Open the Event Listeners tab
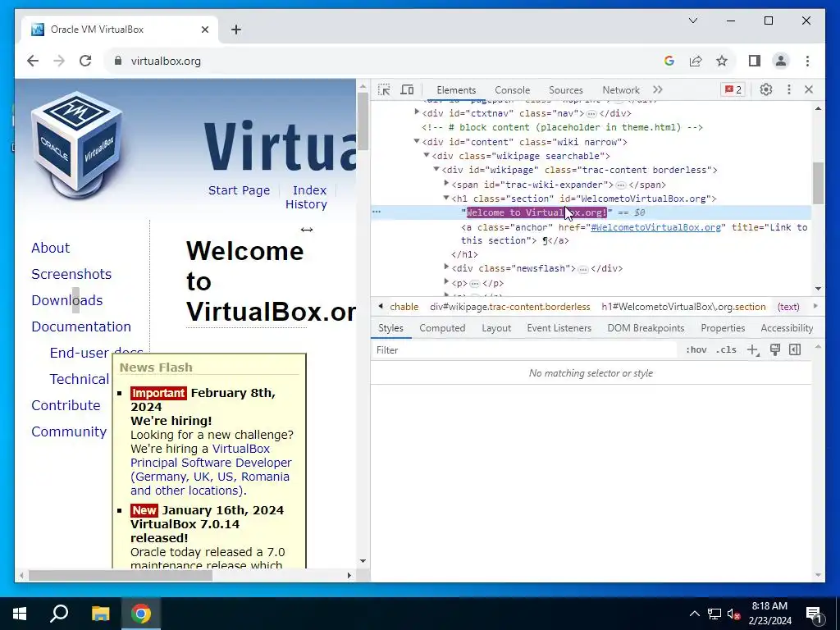840x630 pixels. 559,328
